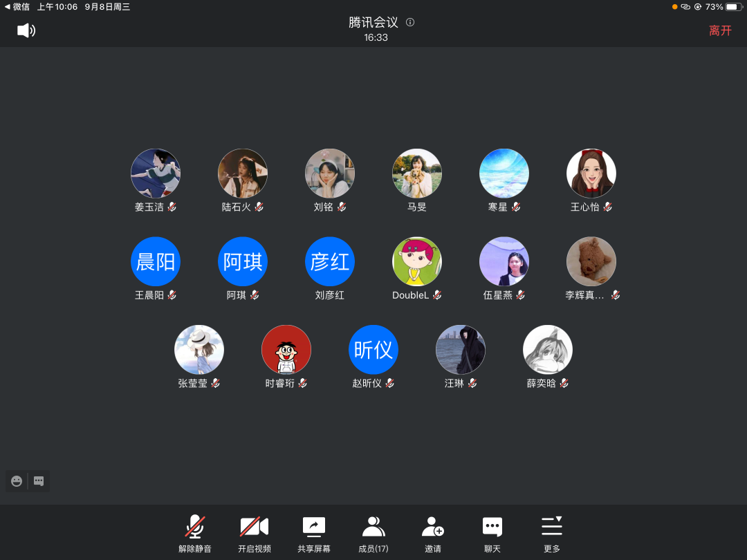Screen dimensions: 747x560
Task: Open meeting info next to 腾讯会议 title
Action: click(410, 22)
